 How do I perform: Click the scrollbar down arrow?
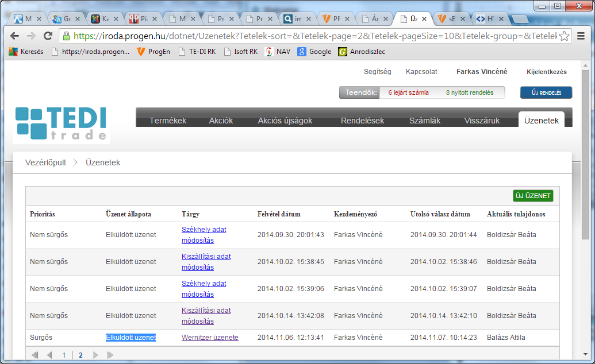click(585, 354)
